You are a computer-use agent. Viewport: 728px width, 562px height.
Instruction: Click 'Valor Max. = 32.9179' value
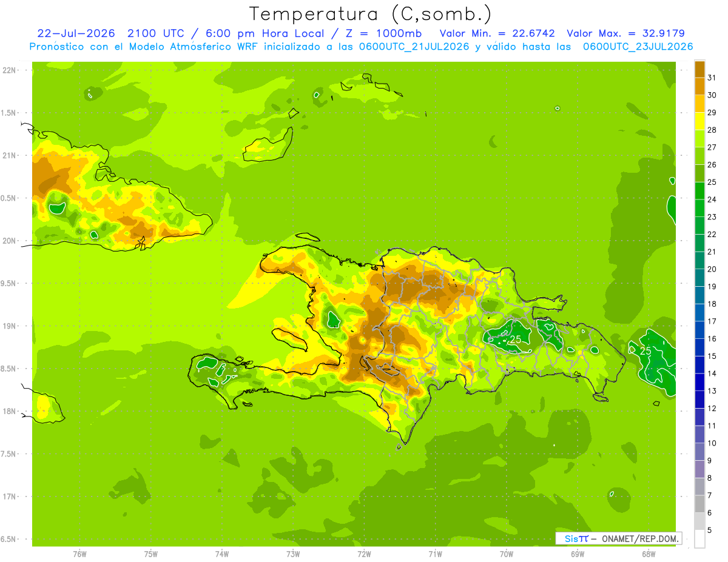click(x=626, y=33)
